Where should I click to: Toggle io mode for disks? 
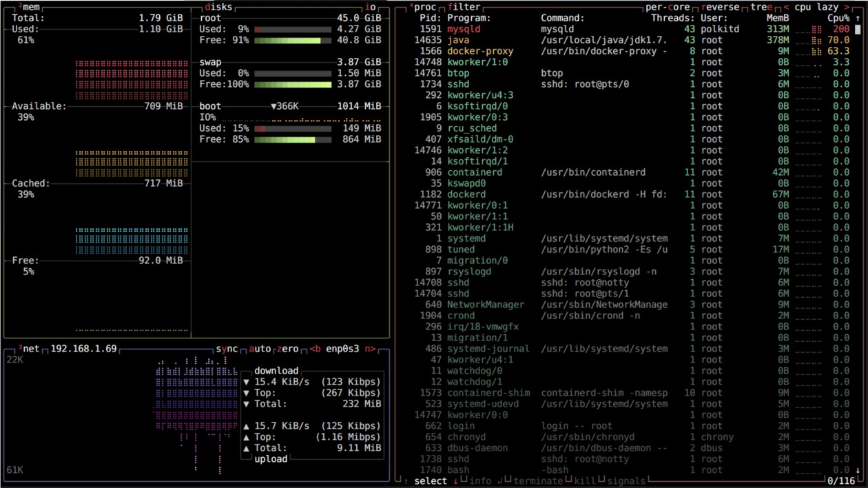click(x=370, y=7)
